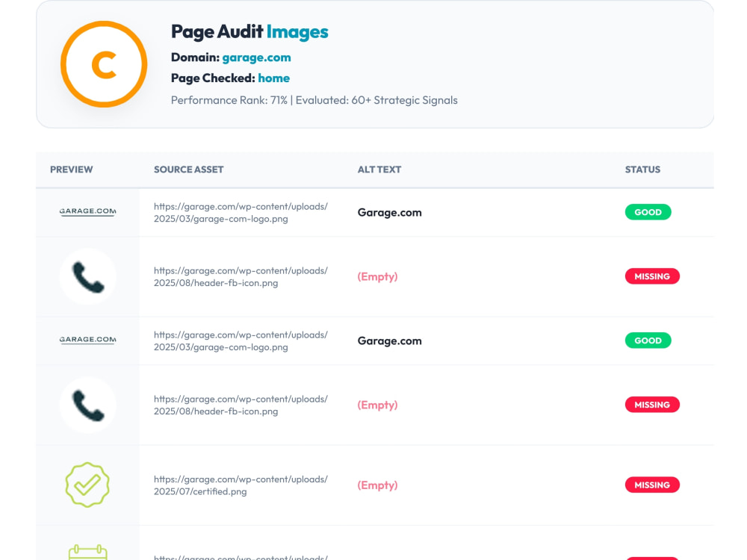Click the MISSING badge in certified.png row
Viewport: 747px width, 560px height.
652,485
